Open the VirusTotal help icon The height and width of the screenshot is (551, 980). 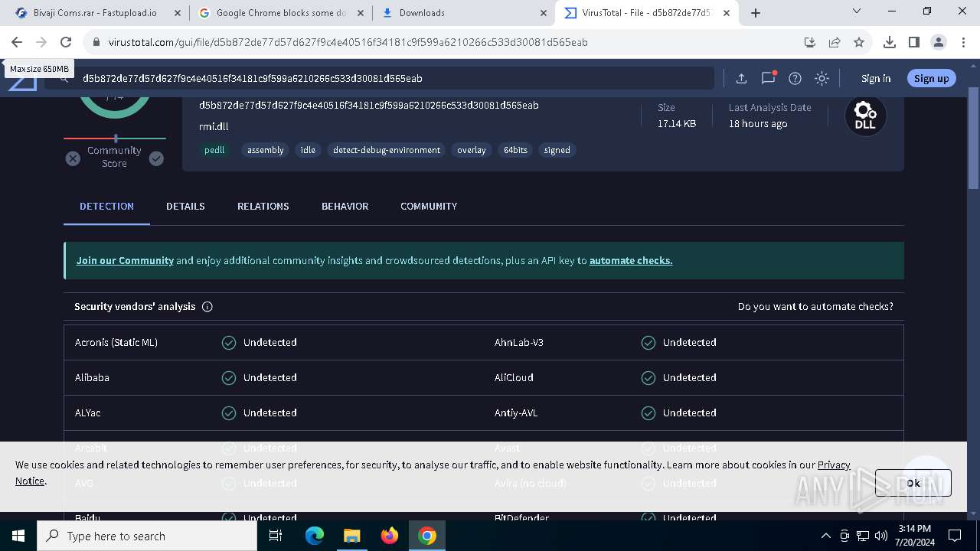(x=795, y=78)
